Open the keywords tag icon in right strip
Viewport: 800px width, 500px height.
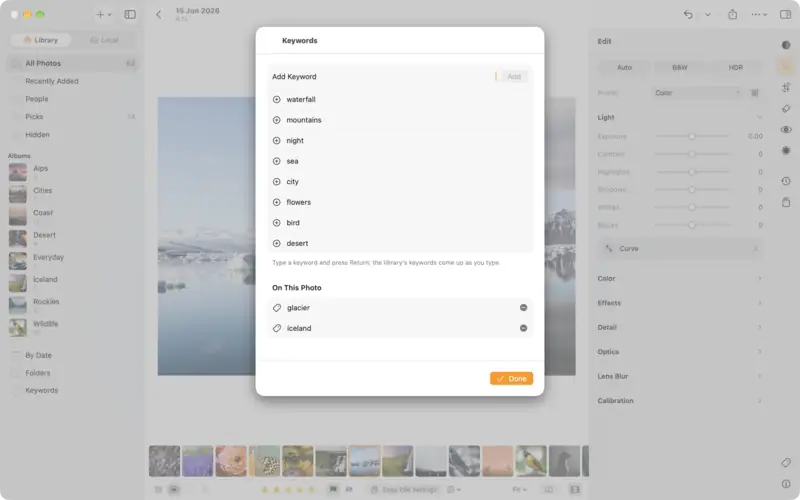(786, 463)
